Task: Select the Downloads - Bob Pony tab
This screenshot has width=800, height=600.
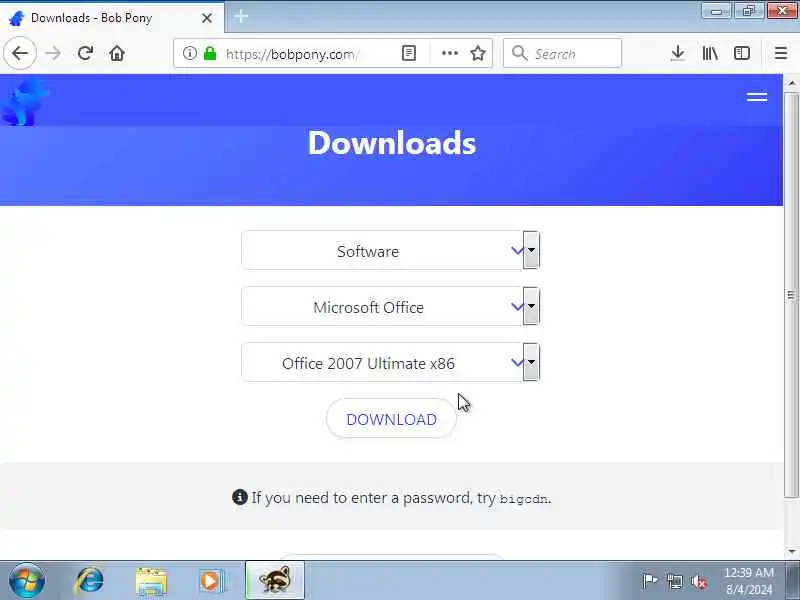Action: click(x=112, y=18)
